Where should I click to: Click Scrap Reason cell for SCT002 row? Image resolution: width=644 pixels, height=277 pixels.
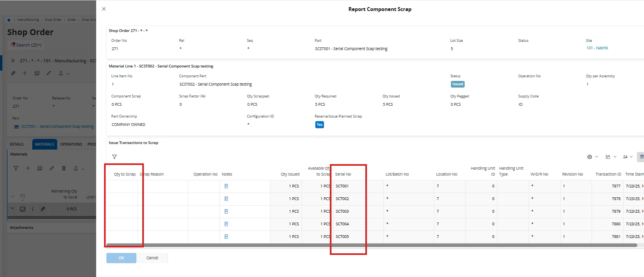[x=163, y=198]
